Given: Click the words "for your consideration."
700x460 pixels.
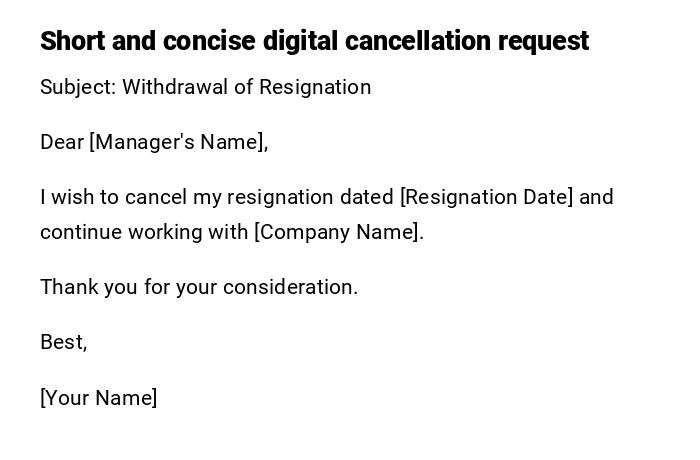Looking at the screenshot, I should pyautogui.click(x=251, y=287).
